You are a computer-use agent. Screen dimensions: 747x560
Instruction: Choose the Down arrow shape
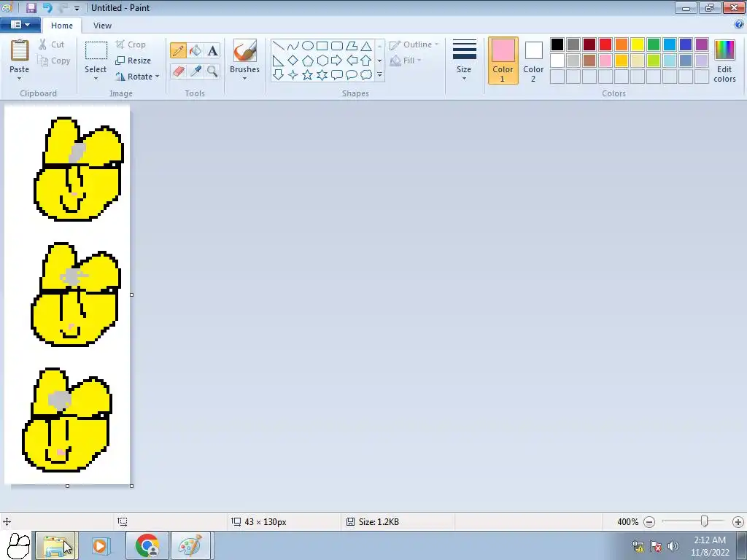coord(279,75)
